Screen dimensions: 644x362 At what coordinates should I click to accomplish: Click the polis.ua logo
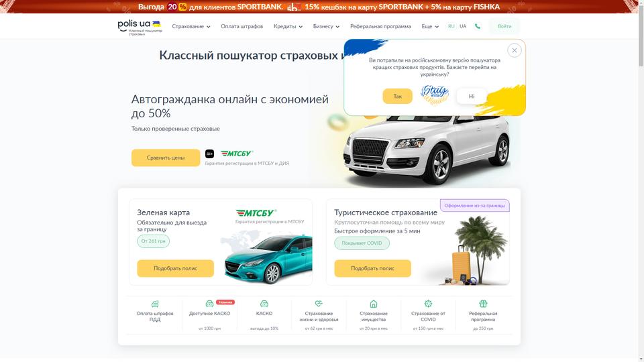(140, 27)
